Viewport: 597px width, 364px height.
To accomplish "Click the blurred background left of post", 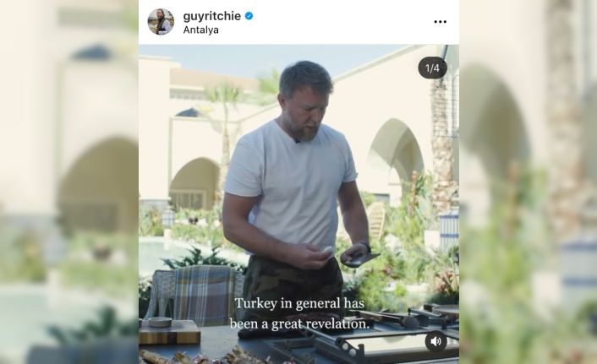I will point(68,182).
